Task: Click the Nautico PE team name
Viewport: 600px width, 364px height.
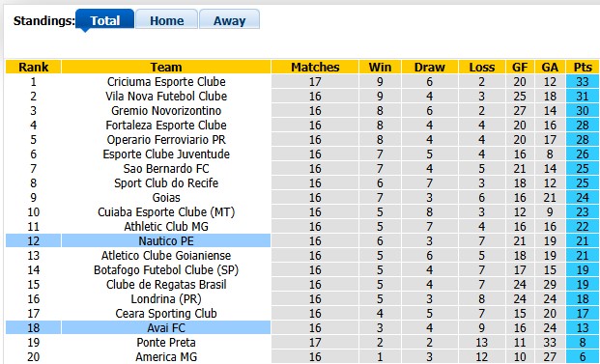Action: (166, 240)
